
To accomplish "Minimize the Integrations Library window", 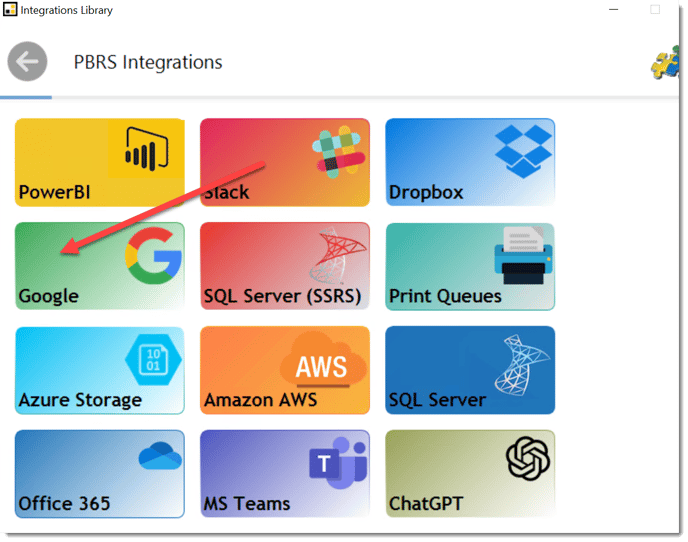I will 613,9.
